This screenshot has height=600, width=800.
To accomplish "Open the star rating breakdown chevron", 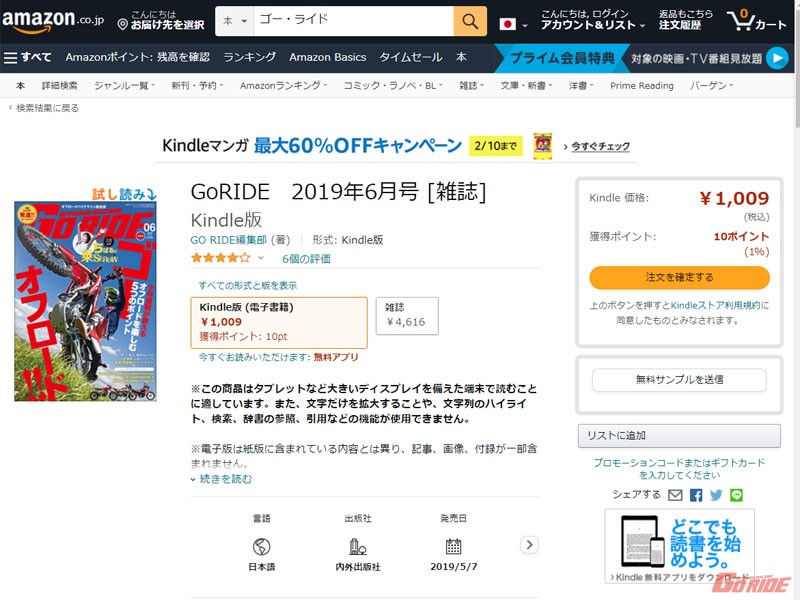I will 261,258.
